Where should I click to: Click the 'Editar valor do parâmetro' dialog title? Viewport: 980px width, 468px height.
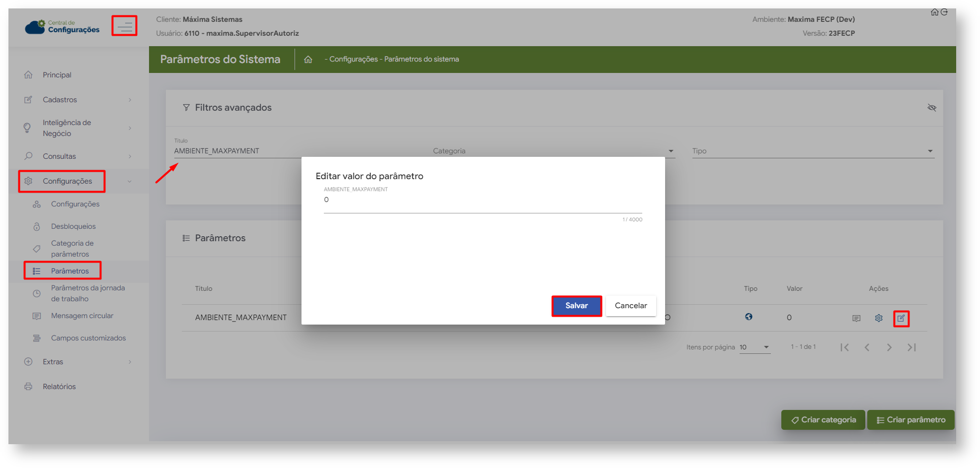click(370, 176)
